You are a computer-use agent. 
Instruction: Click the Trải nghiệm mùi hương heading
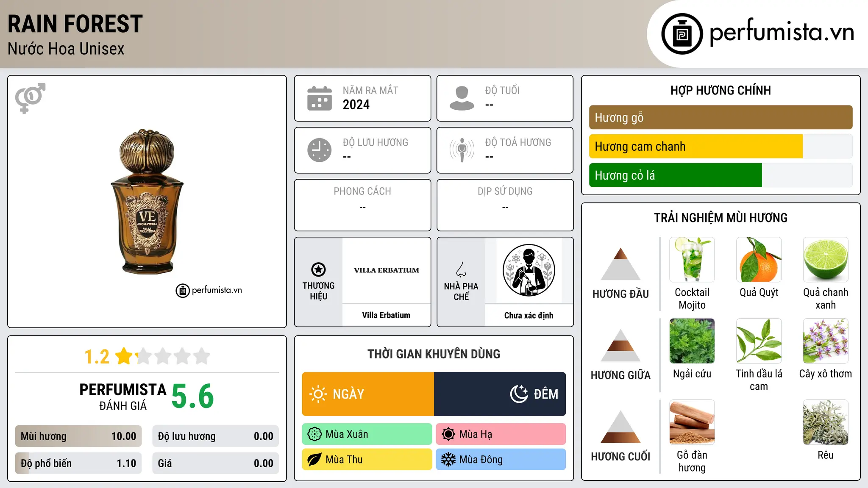[x=721, y=218]
